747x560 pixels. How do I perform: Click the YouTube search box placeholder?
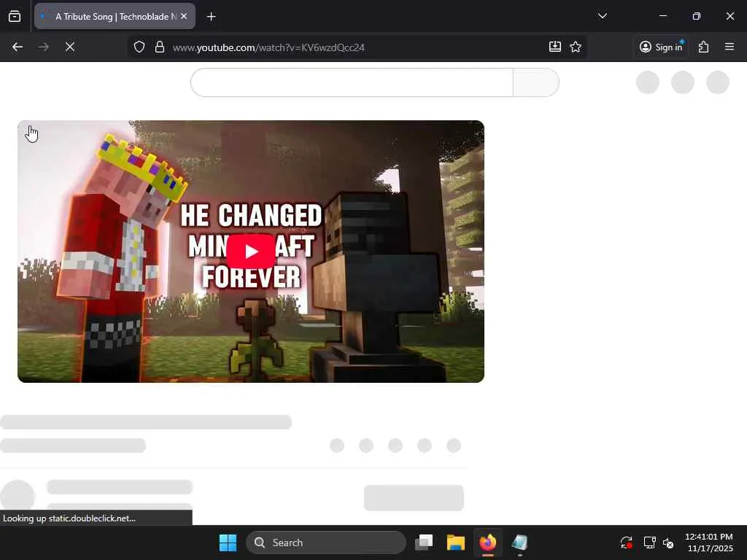(352, 82)
